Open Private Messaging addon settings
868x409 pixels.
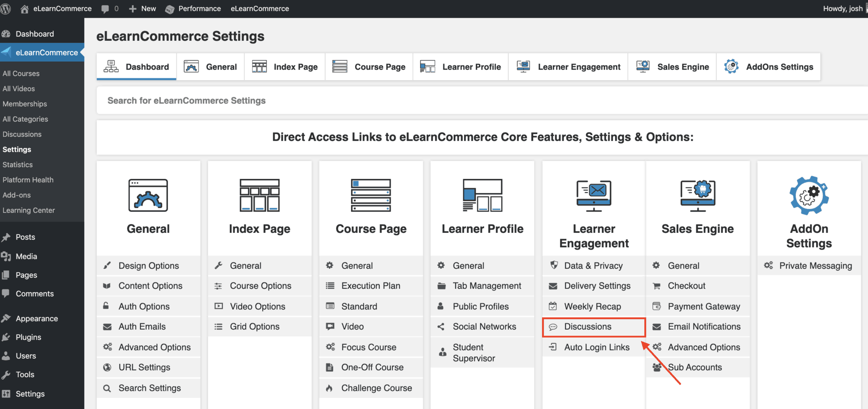tap(815, 266)
